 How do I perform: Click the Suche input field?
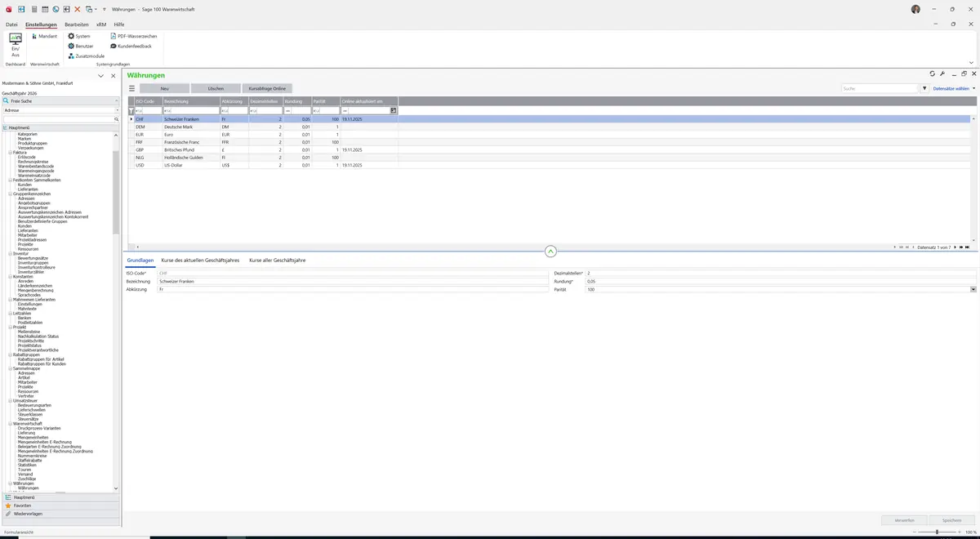[x=880, y=88]
